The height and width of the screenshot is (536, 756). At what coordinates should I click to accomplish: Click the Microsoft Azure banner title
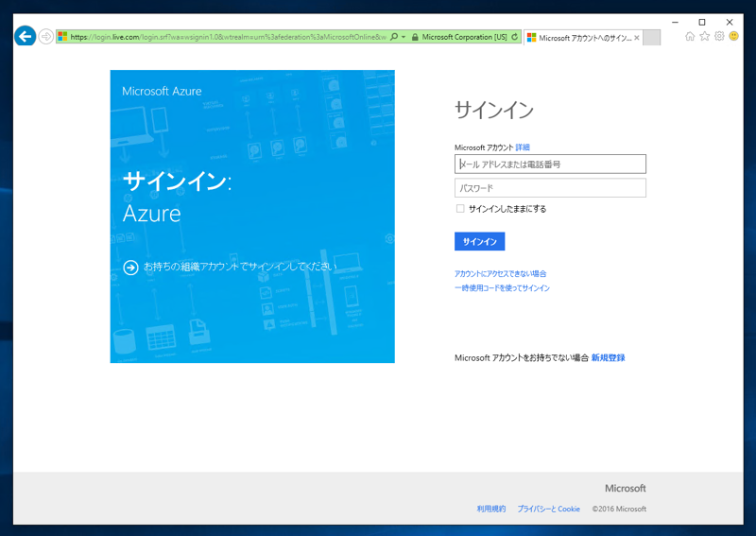click(162, 91)
